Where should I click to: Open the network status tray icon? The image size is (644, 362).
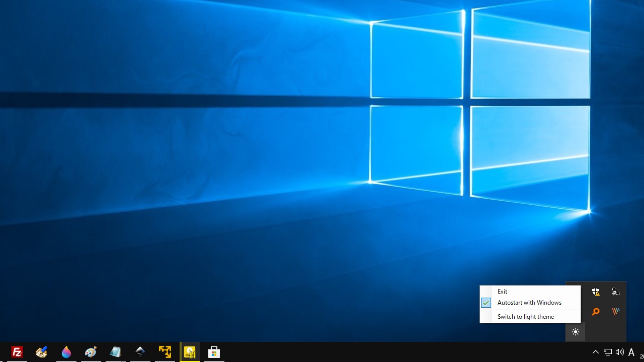(x=608, y=352)
